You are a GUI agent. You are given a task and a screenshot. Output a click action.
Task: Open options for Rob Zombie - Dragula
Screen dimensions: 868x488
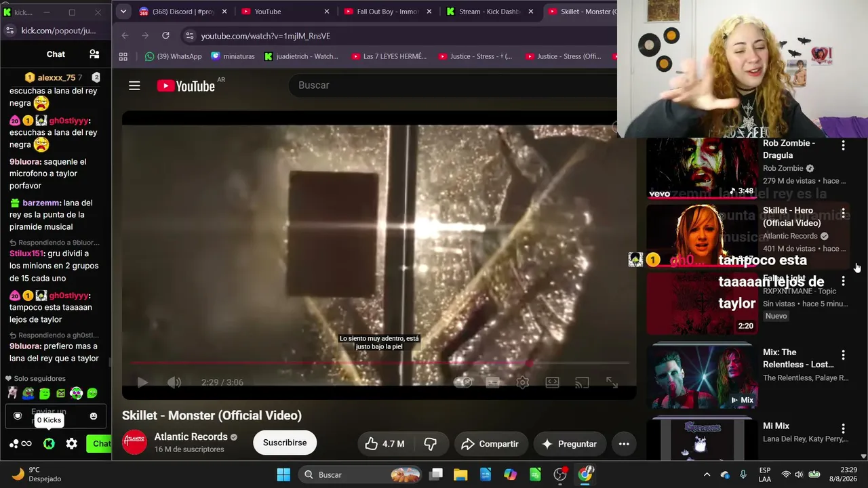tap(843, 145)
